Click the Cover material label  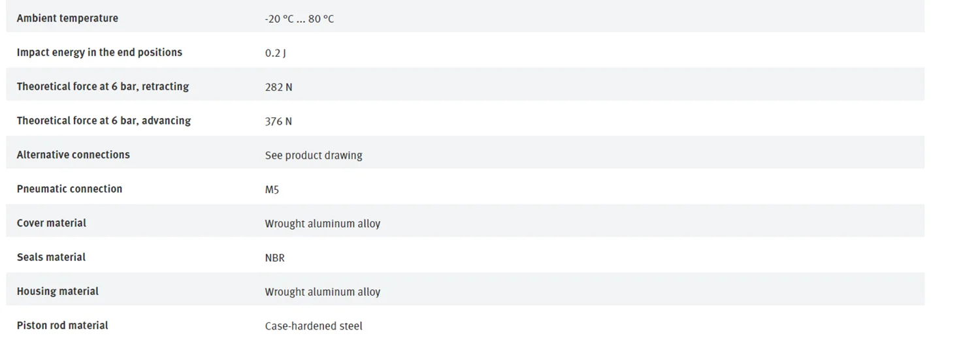[x=52, y=223]
